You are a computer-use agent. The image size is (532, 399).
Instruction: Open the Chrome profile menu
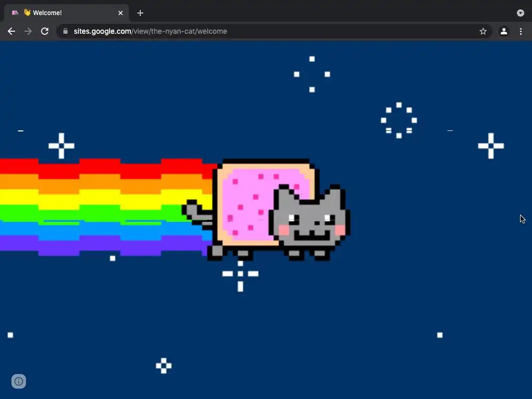[503, 31]
